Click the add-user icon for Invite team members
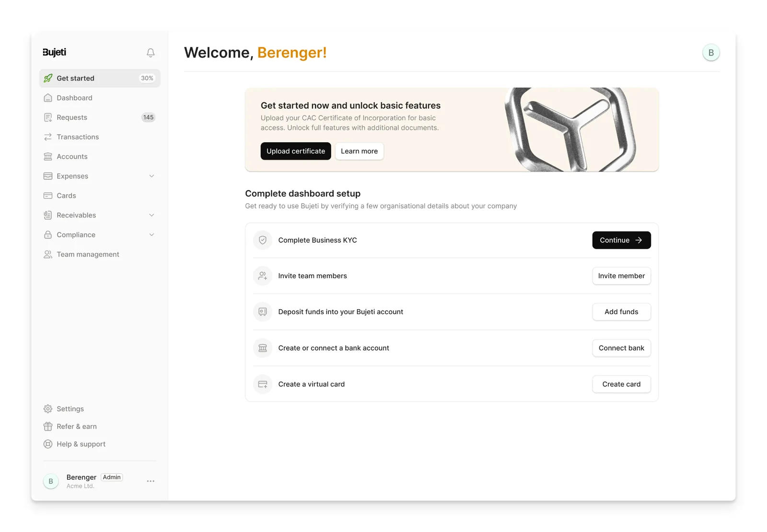767x532 pixels. pos(263,276)
